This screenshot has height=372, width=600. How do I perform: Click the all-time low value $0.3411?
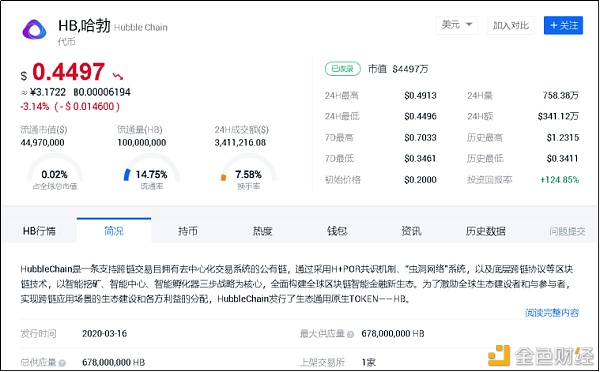point(563,158)
